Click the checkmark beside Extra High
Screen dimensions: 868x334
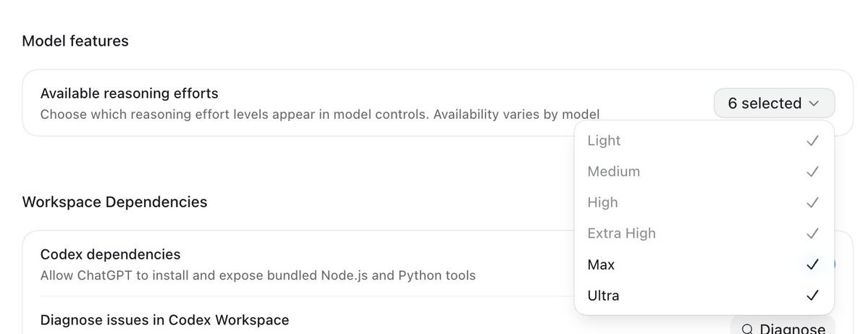click(812, 234)
